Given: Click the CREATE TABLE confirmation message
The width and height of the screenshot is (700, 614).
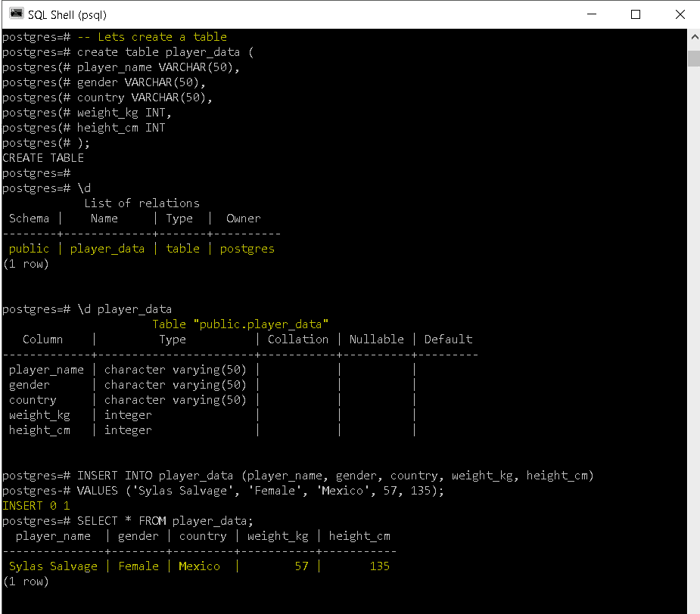Looking at the screenshot, I should coord(42,157).
